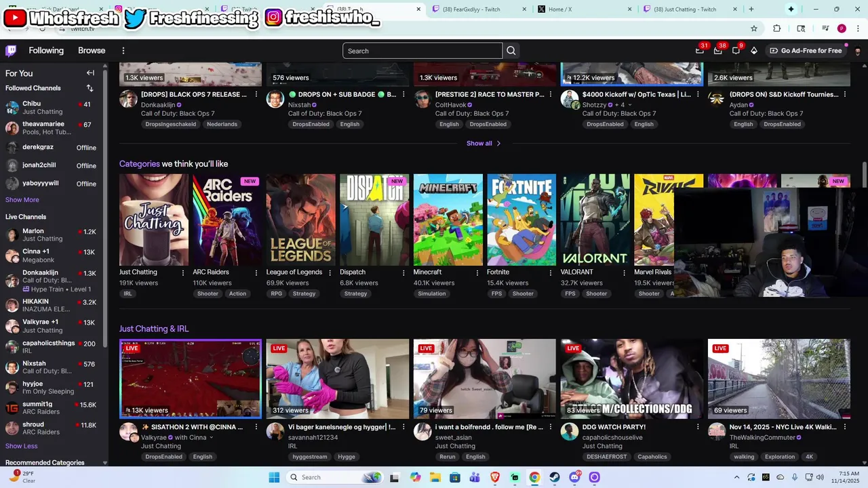Open options menu for Just Chatting category
This screenshot has height=488, width=868.
[183, 272]
